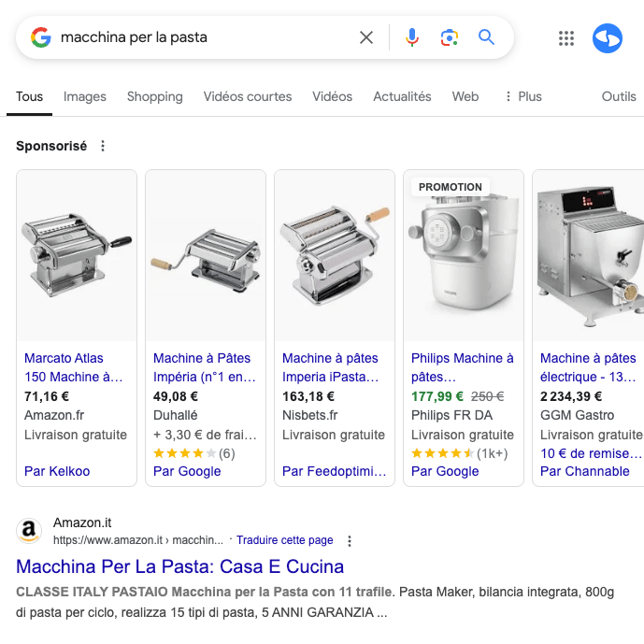Image resolution: width=644 pixels, height=644 pixels.
Task: Open the account profile avatar
Action: [607, 38]
